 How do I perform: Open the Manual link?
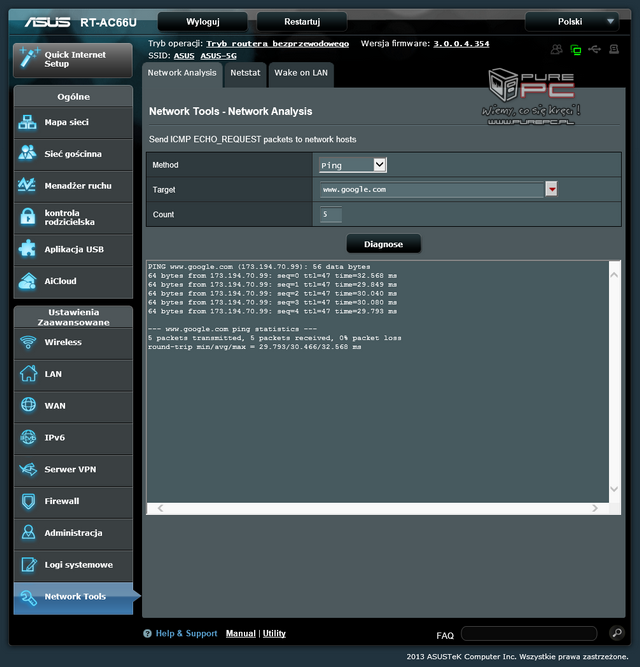(x=241, y=633)
